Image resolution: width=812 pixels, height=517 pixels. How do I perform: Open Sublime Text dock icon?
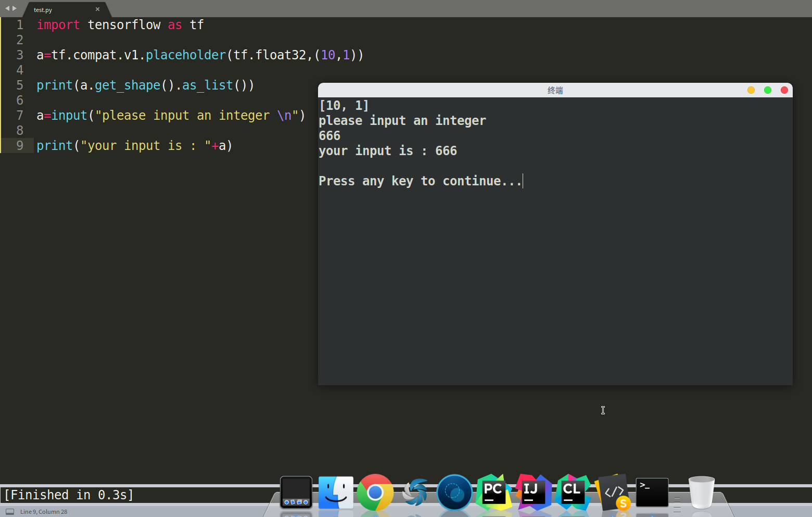point(613,492)
